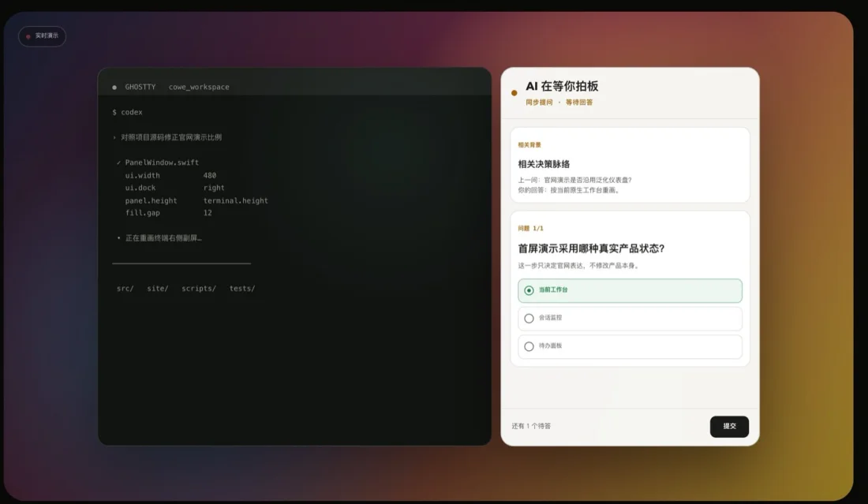Choose the 会话监控 radio option
Image resolution: width=868 pixels, height=504 pixels.
[630, 318]
